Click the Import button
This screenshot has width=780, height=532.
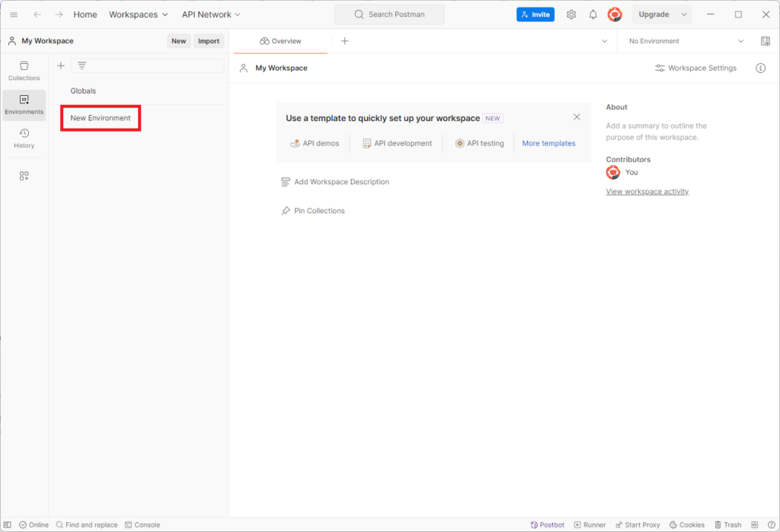point(209,41)
